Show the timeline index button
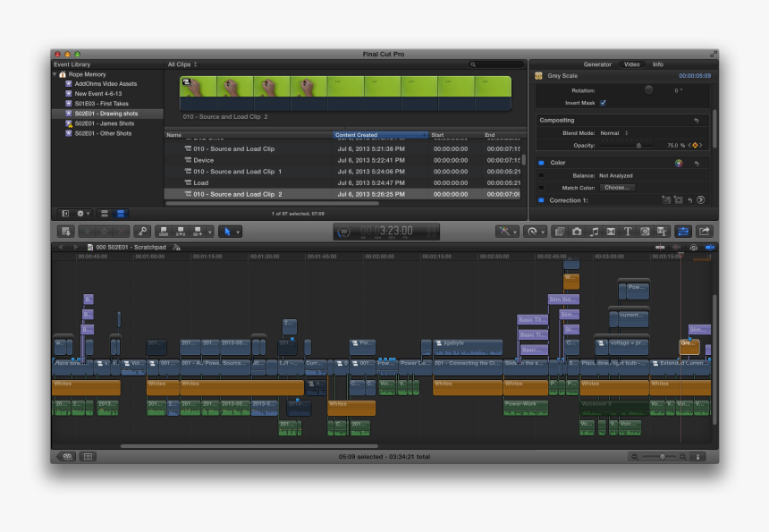The height and width of the screenshot is (532, 769). [88, 457]
